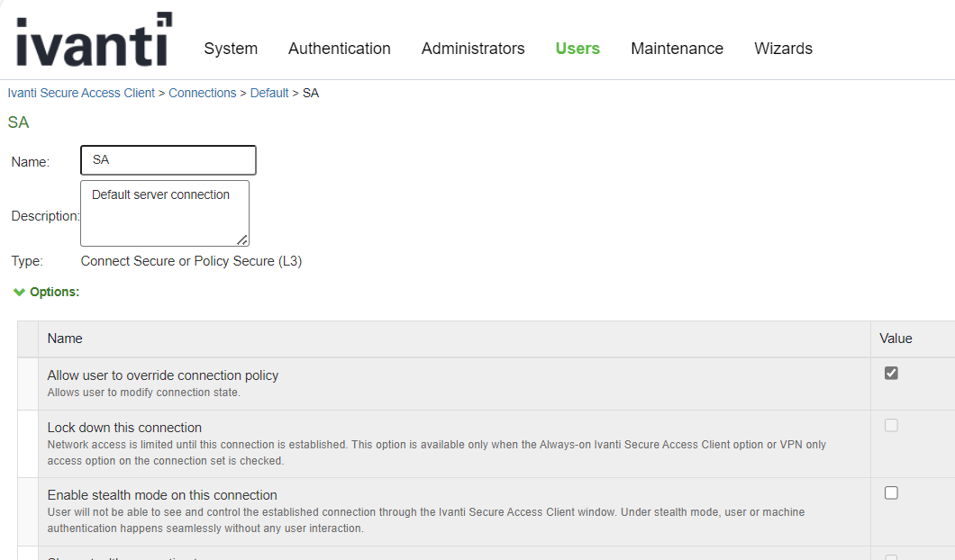Open the Authentication menu

[x=339, y=49]
